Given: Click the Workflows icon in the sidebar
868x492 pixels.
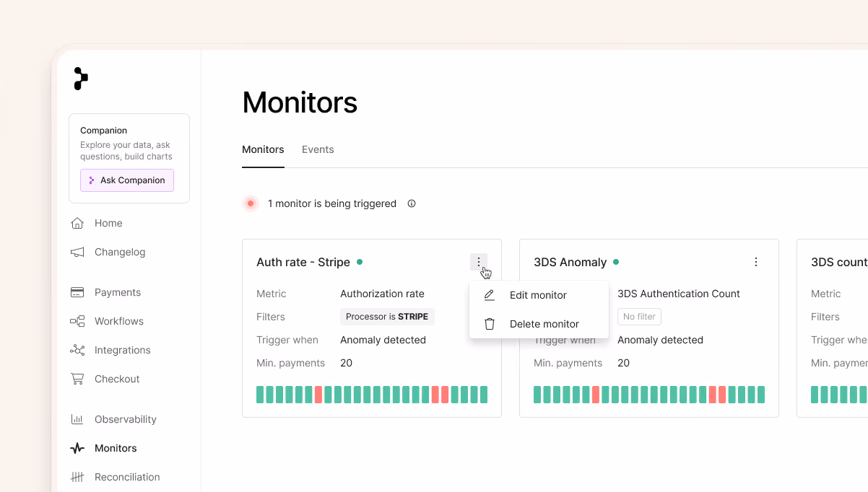Looking at the screenshot, I should coord(77,321).
